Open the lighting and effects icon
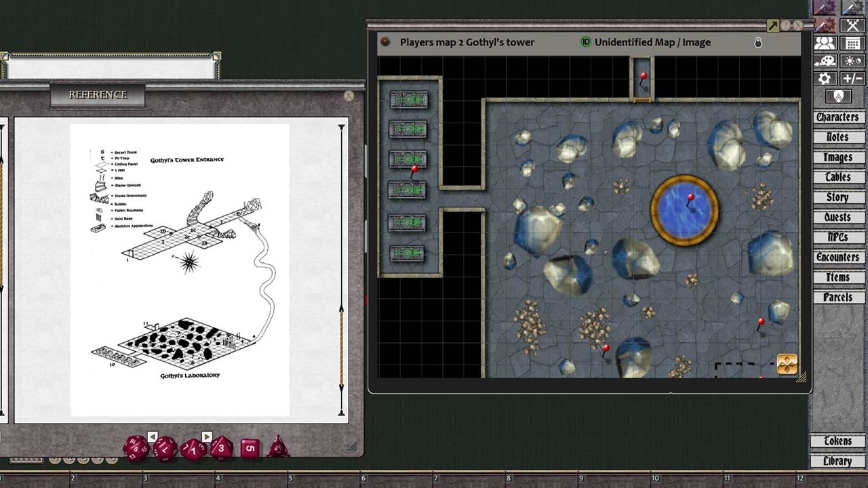The height and width of the screenshot is (488, 868). [852, 60]
